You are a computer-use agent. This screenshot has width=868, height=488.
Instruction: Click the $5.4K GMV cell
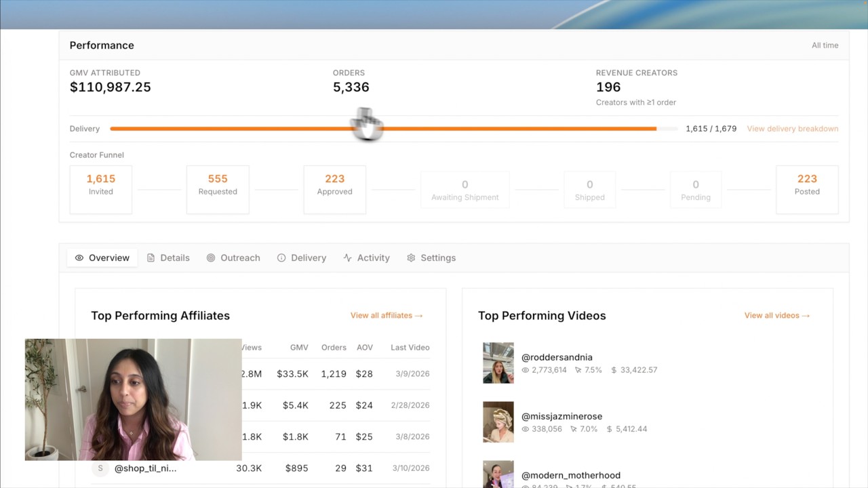[x=295, y=405]
